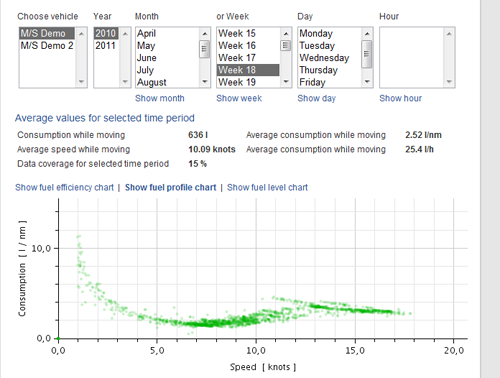The image size is (500, 378).
Task: Click the Show week link
Action: click(x=239, y=98)
